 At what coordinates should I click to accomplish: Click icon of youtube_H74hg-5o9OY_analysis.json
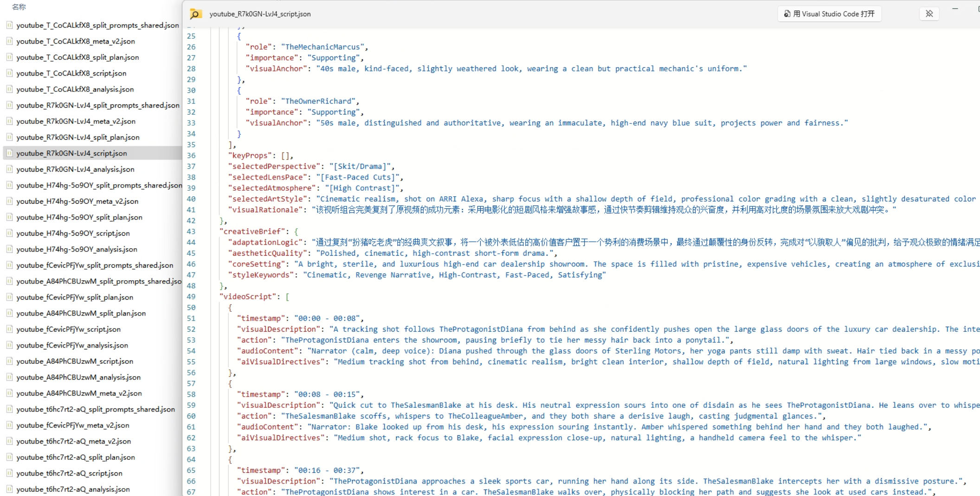(9, 249)
